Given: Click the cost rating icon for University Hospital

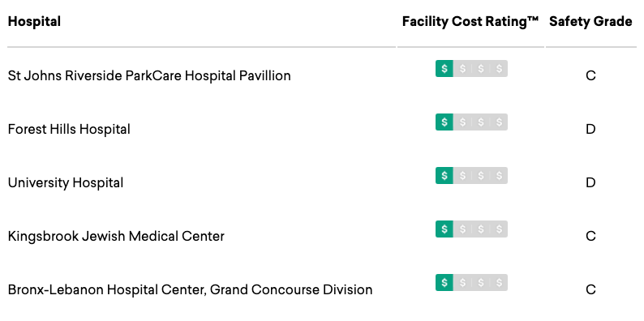Looking at the screenshot, I should point(471,176).
